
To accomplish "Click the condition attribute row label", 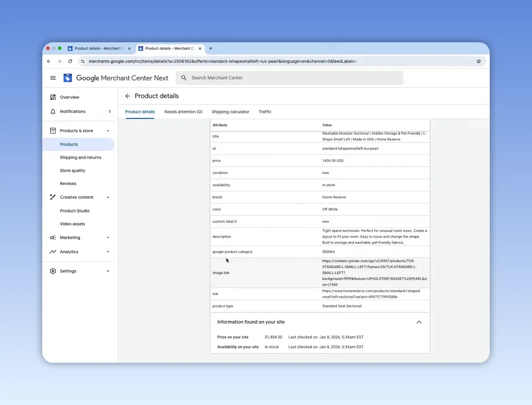I will click(x=220, y=173).
